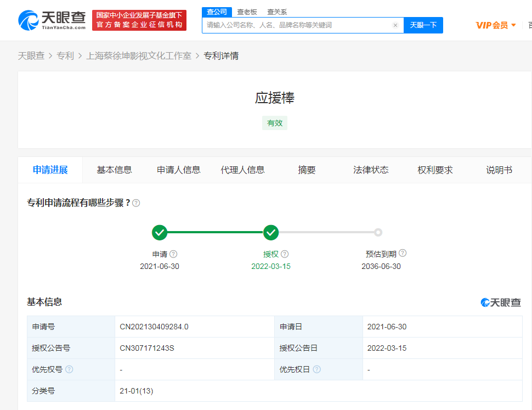Open the help icon beside 专利申请流程有哪些步骤
The height and width of the screenshot is (410, 532).
point(136,203)
